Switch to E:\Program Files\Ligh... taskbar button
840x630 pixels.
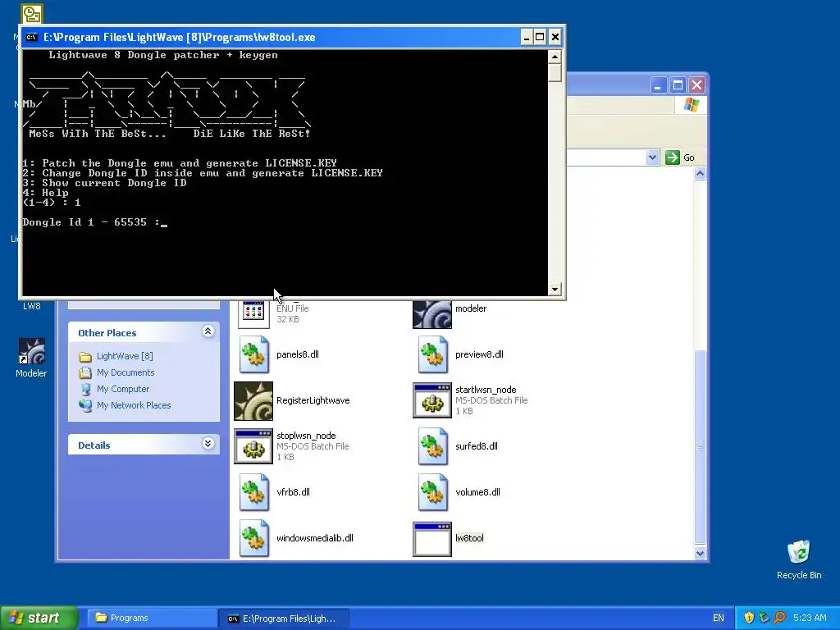click(284, 619)
